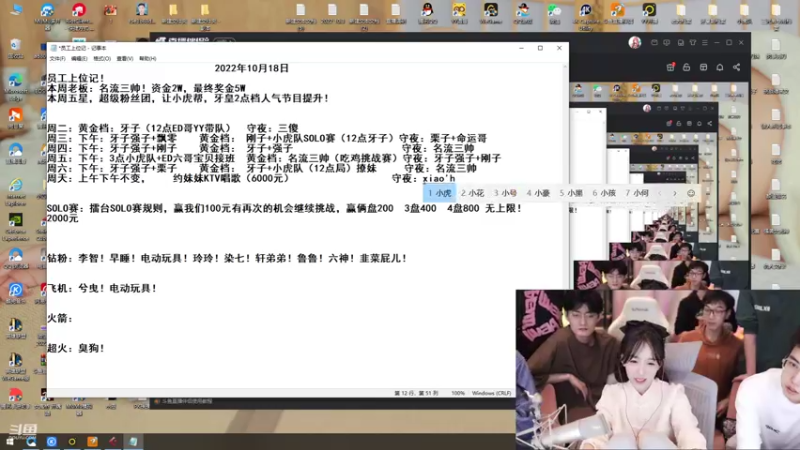Viewport: 800px width, 450px height.
Task: Click the share icon in streaming window
Action: pos(736,67)
